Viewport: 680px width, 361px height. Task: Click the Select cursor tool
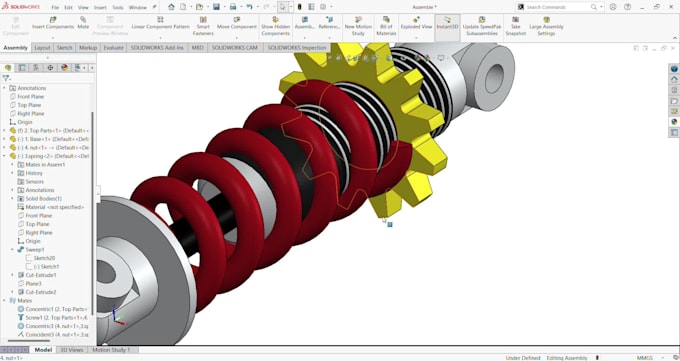point(282,7)
